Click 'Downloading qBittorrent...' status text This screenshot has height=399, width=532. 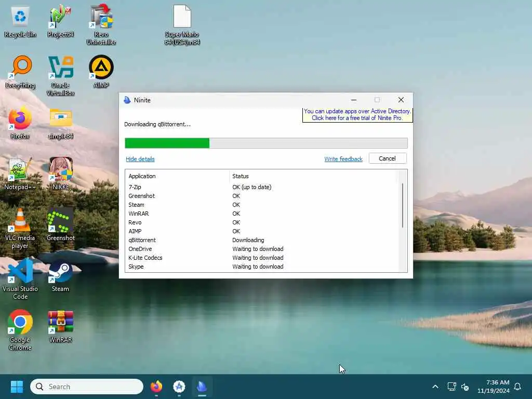(157, 124)
